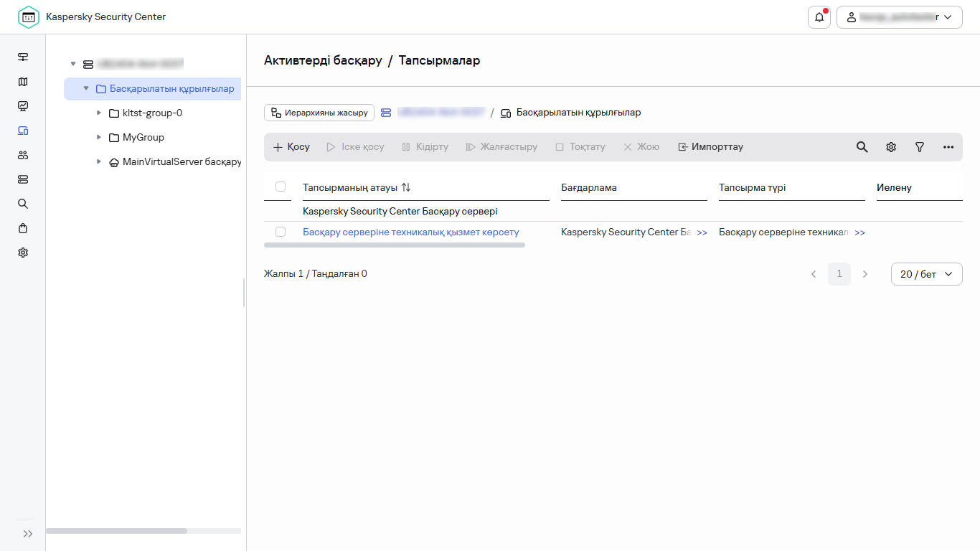The height and width of the screenshot is (551, 980).
Task: Open the server stack icon in sidebar
Action: pyautogui.click(x=23, y=179)
